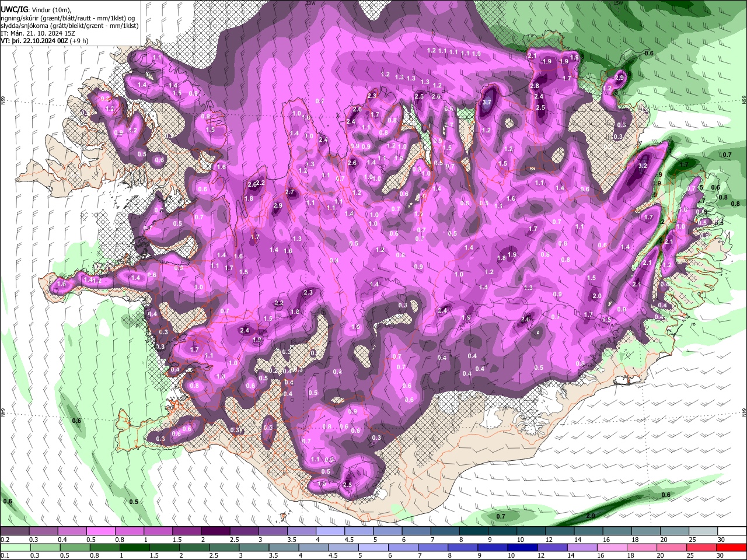The height and width of the screenshot is (560, 747).
Task: Click the "15W" longitude label at the top
Action: 619,3
